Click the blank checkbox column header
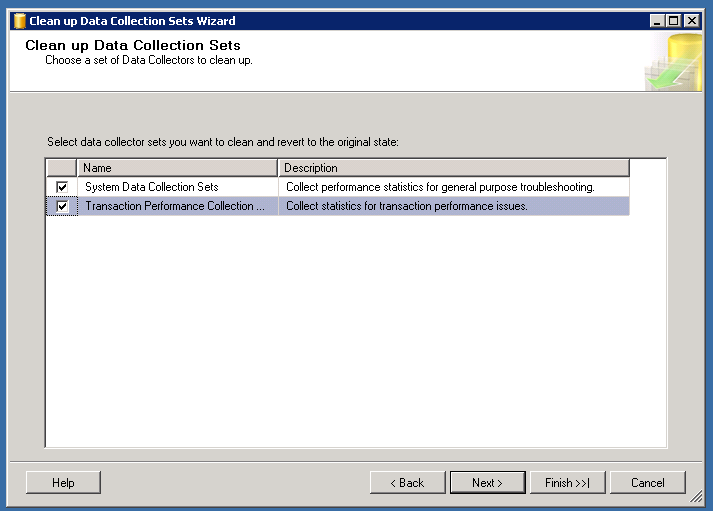The image size is (713, 511). (x=62, y=168)
